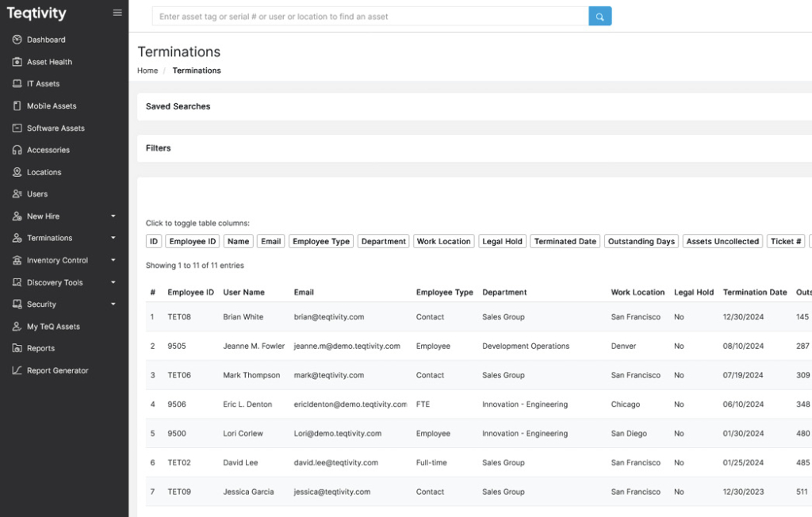812x517 pixels.
Task: Toggle the Employee ID column visibility
Action: [x=193, y=242]
